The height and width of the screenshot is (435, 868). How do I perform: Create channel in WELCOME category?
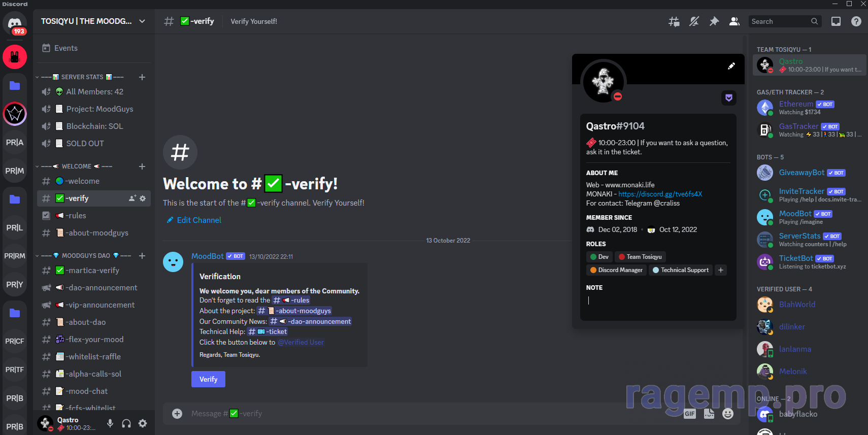click(x=142, y=166)
